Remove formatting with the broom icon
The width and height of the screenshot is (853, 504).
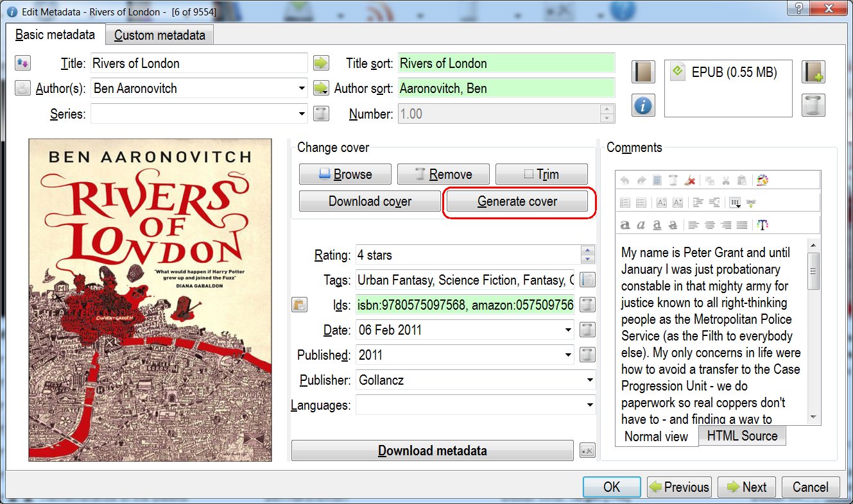pos(690,181)
